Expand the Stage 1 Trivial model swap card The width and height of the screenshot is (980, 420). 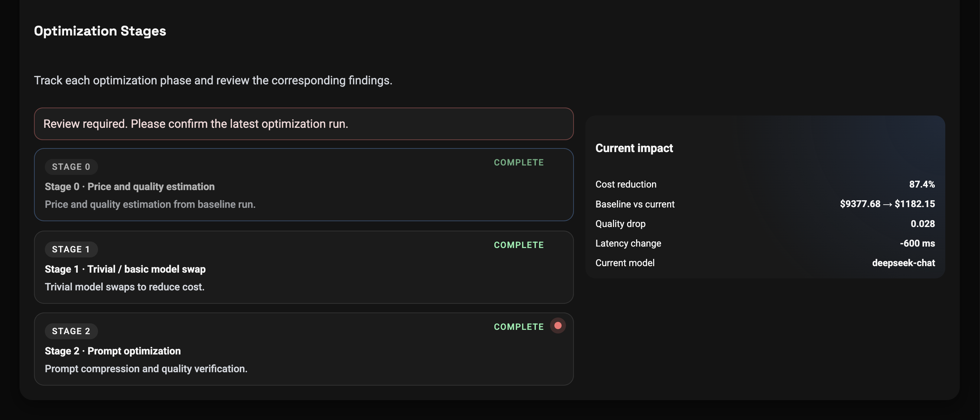tap(304, 268)
